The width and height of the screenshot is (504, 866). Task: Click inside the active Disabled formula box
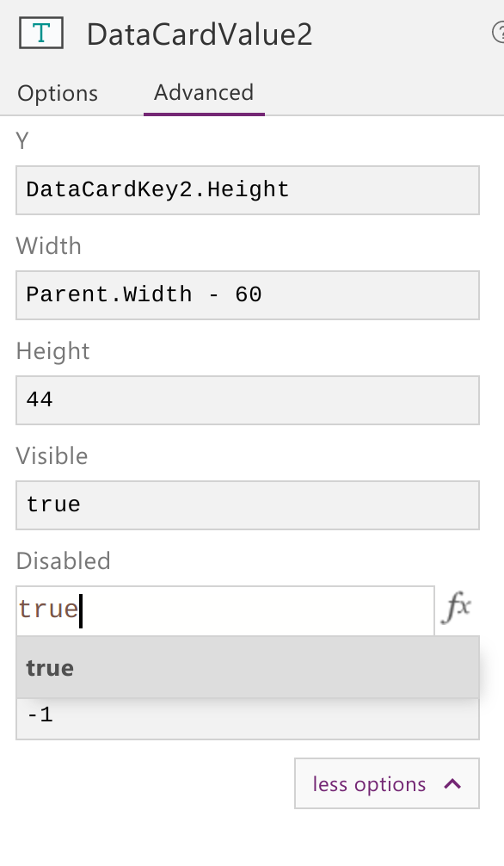click(x=225, y=610)
